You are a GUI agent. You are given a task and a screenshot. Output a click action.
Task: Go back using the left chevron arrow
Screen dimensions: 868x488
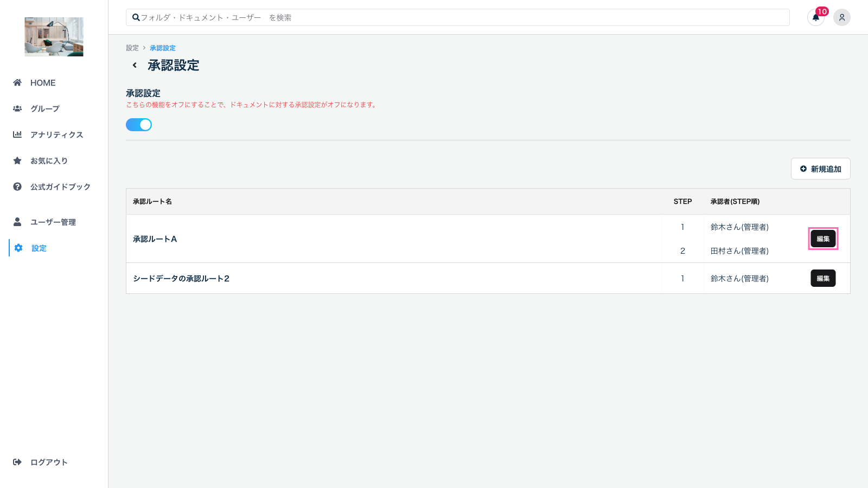coord(135,65)
